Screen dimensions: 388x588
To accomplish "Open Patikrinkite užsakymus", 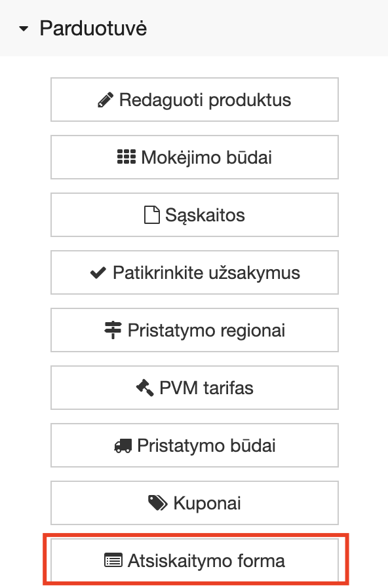I will tap(194, 272).
